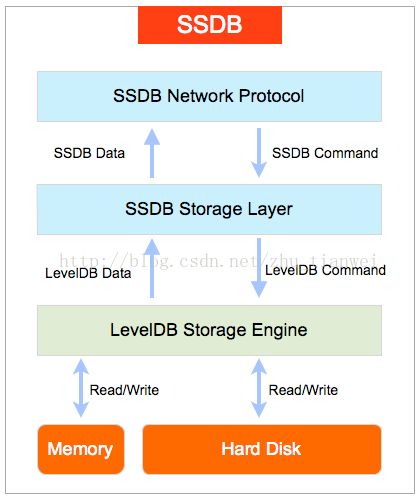420x500 pixels.
Task: Click the up arrow beside SSDB Data
Action: pos(152,153)
